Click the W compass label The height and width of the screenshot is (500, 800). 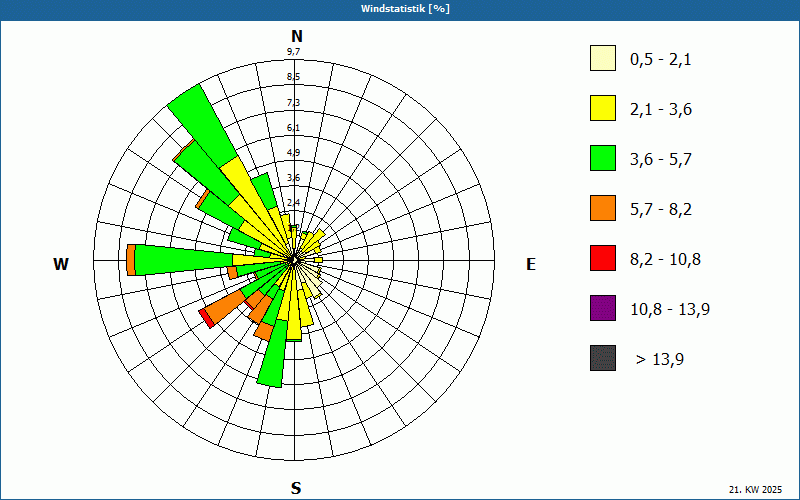[x=61, y=264]
